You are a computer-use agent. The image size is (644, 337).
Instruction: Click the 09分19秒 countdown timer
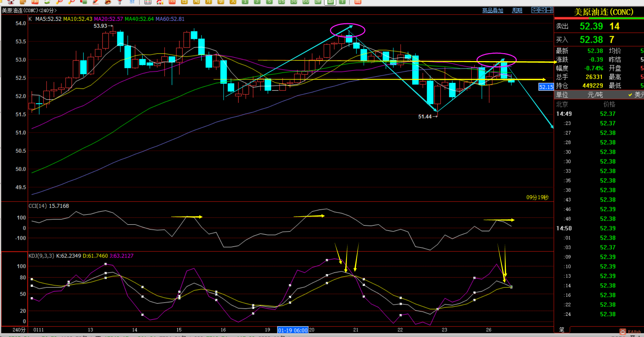pyautogui.click(x=537, y=197)
